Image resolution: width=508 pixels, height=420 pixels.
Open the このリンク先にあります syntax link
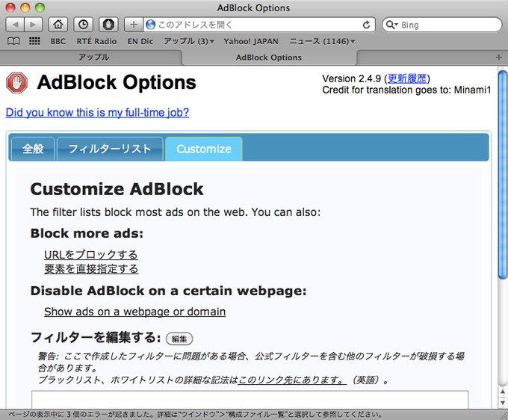(x=292, y=380)
